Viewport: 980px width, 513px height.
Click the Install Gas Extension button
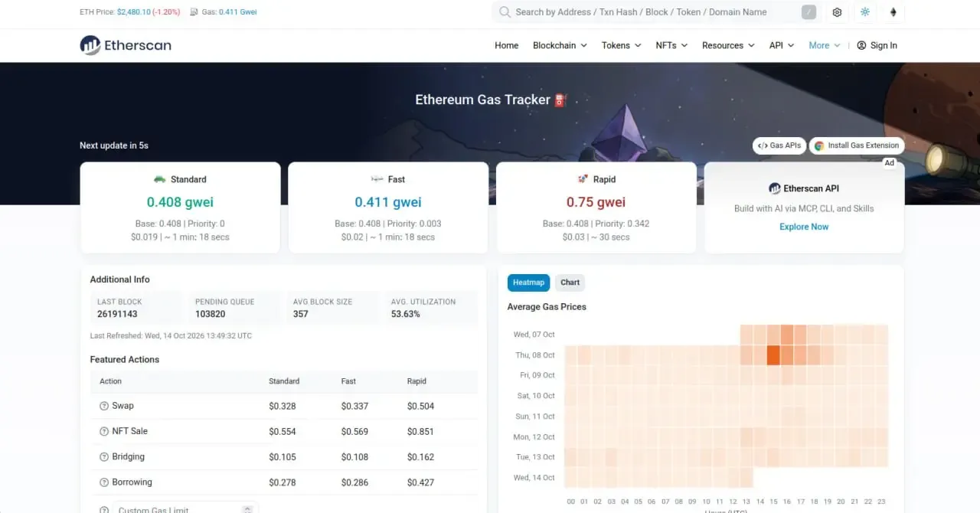click(x=857, y=145)
